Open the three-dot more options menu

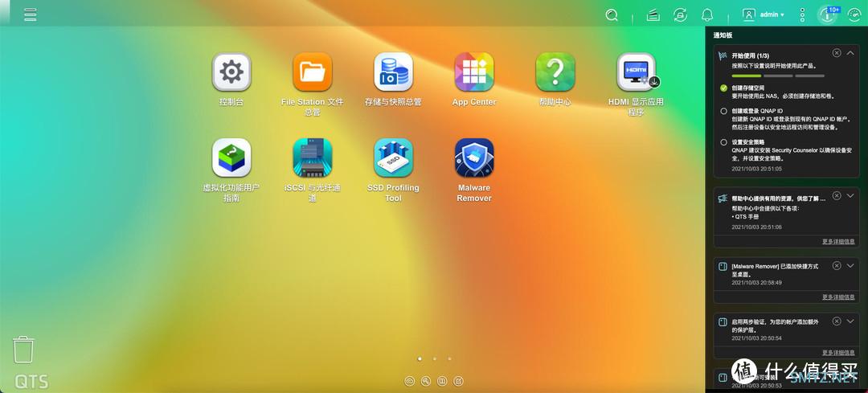[x=802, y=15]
